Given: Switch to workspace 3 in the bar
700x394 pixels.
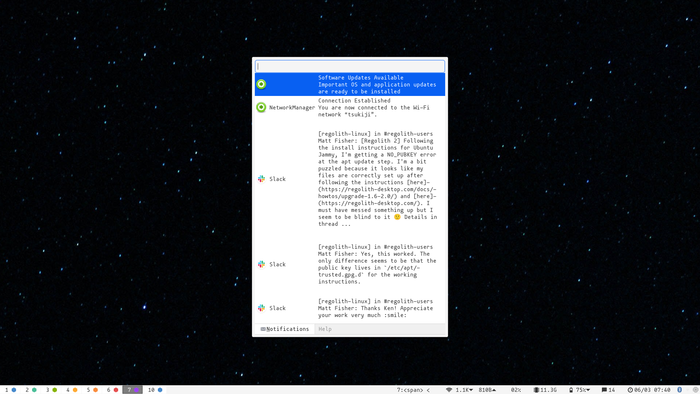Looking at the screenshot, I should click(51, 390).
